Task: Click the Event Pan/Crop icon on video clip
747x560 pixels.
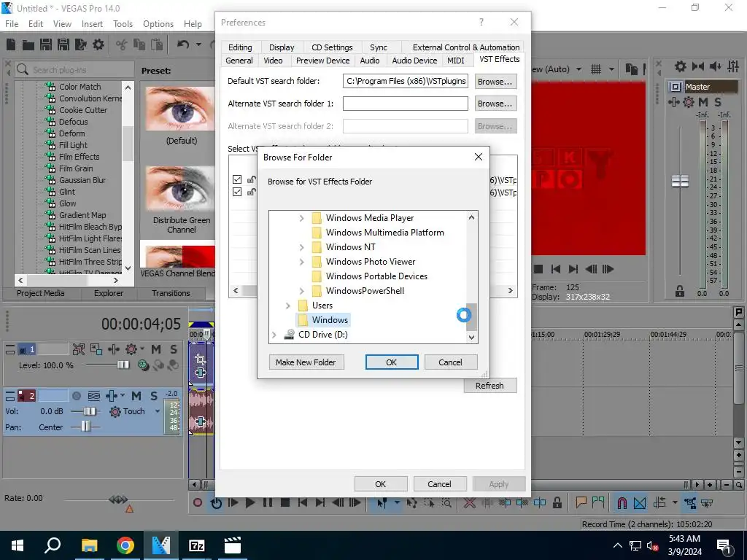Action: 201,359
